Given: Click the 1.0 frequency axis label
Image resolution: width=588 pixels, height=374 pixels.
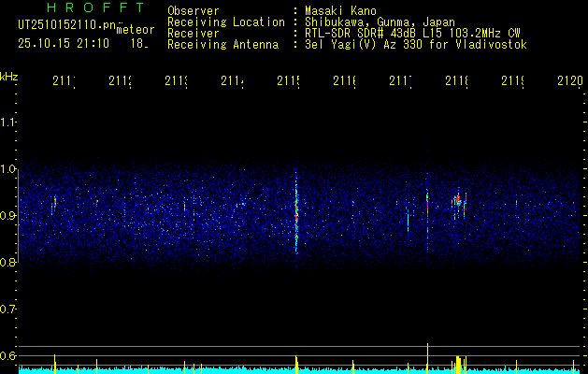Looking at the screenshot, I should [7, 169].
